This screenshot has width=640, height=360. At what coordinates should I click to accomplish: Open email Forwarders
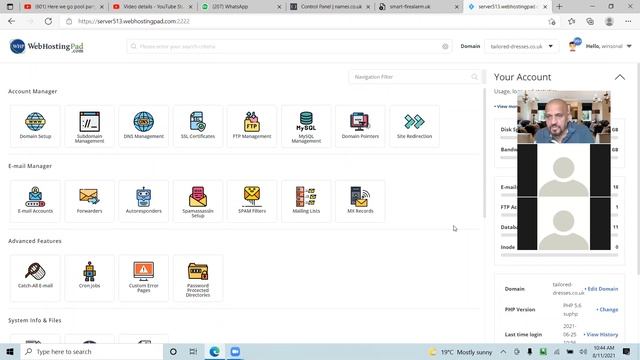pyautogui.click(x=89, y=201)
